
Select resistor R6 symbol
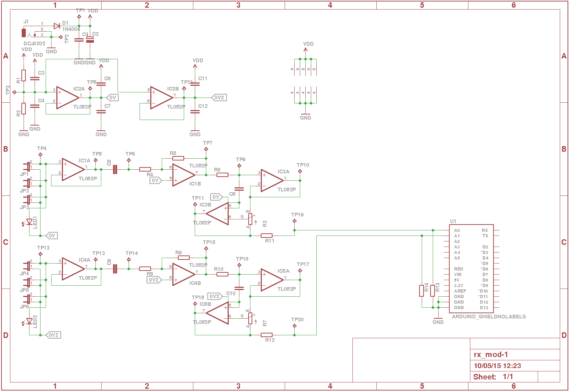[x=222, y=175]
